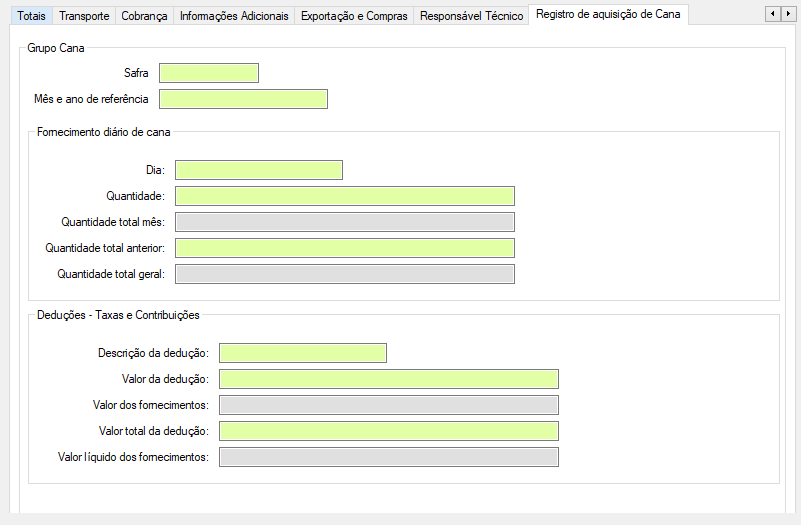The image size is (801, 525).
Task: Switch to the Transporte tab
Action: (x=84, y=16)
